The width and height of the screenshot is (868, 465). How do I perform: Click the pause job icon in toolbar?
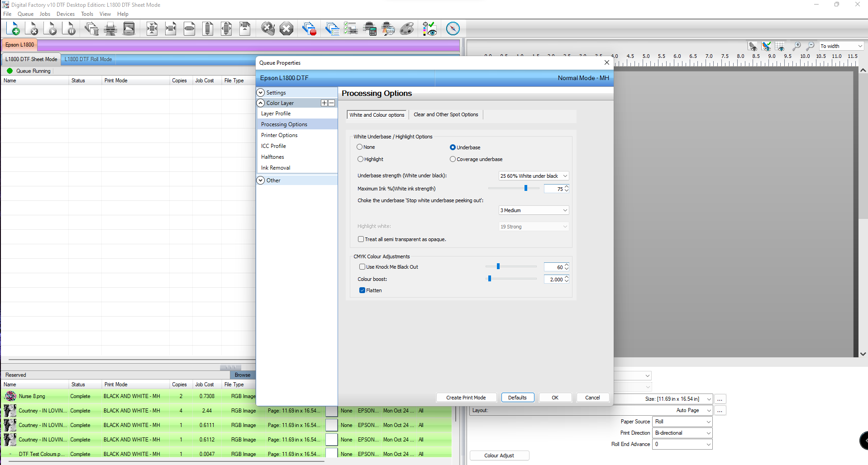point(70,29)
